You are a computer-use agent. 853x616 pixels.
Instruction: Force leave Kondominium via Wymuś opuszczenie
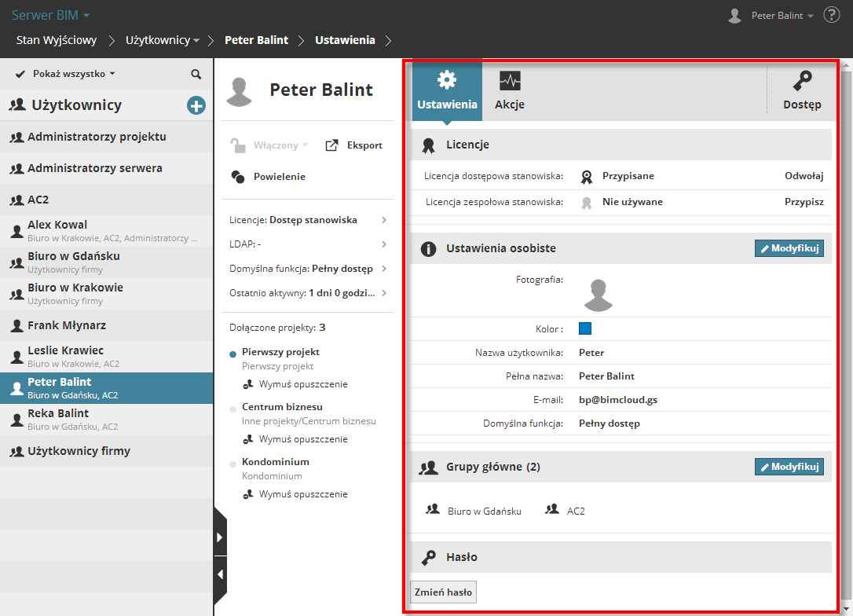pyautogui.click(x=295, y=494)
